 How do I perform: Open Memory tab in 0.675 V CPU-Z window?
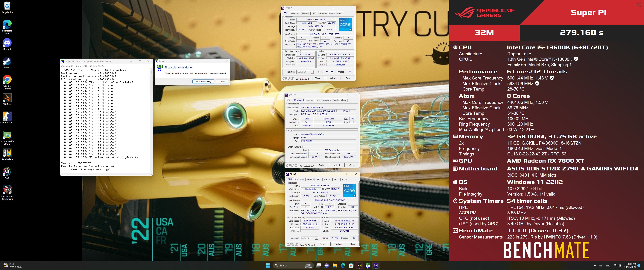click(x=310, y=180)
